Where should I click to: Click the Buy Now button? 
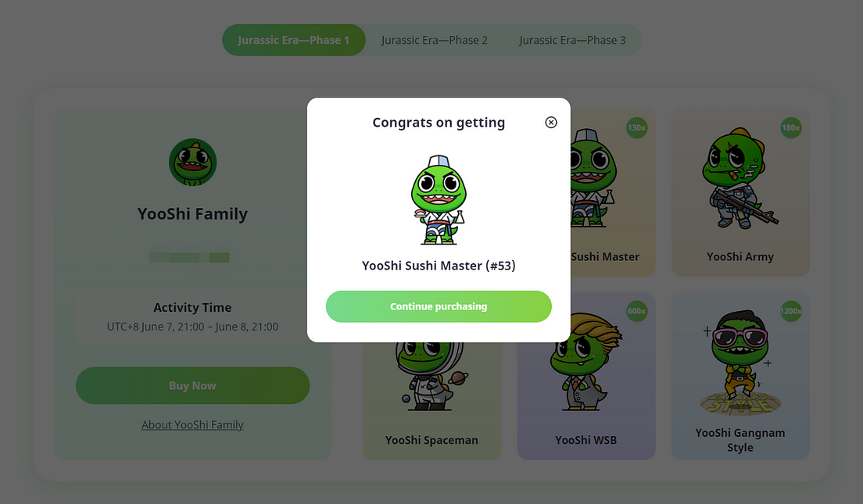pyautogui.click(x=192, y=386)
